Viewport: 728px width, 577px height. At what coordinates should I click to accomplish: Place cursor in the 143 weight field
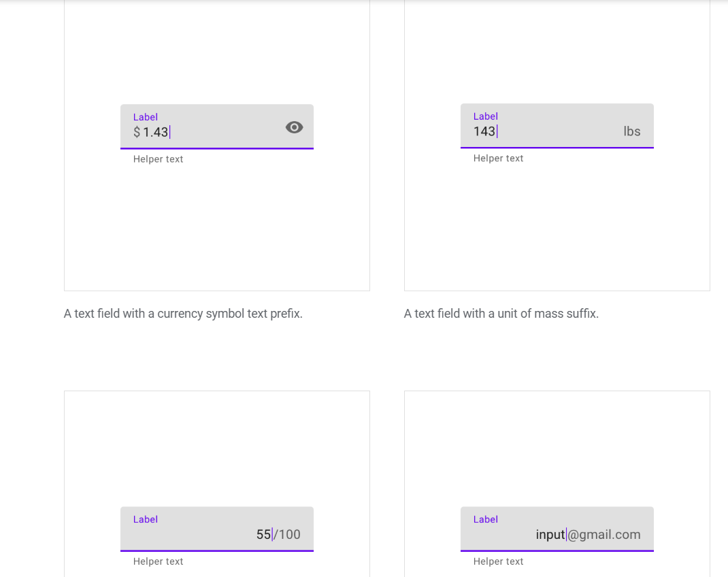484,131
